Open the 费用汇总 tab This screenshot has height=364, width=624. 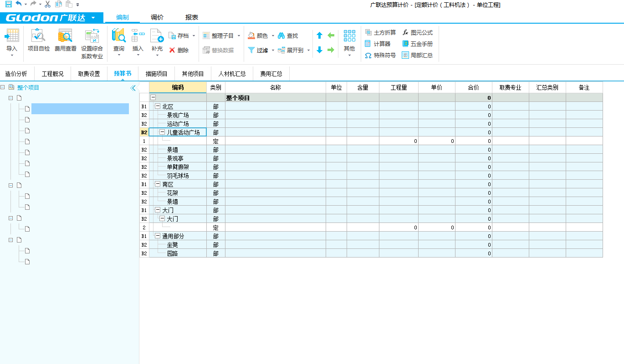[x=271, y=73]
